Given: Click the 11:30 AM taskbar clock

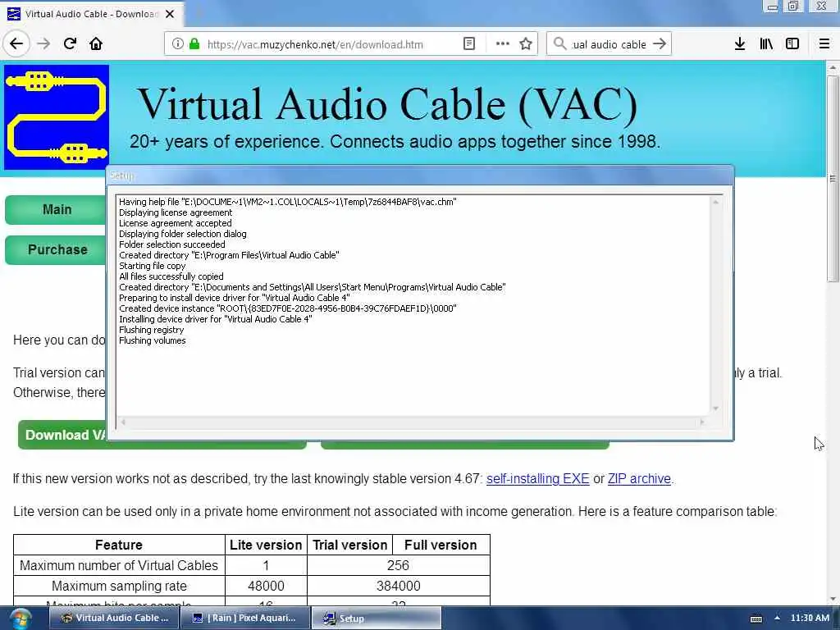Looking at the screenshot, I should [x=810, y=618].
